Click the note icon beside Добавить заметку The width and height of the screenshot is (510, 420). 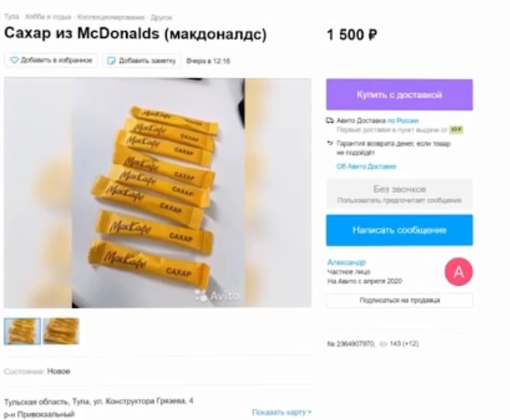point(111,61)
